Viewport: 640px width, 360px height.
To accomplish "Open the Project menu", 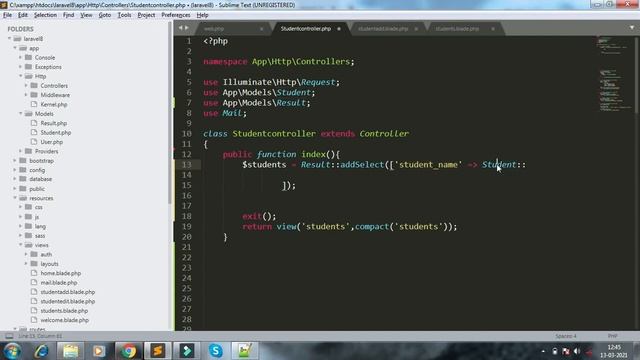I will coord(146,15).
